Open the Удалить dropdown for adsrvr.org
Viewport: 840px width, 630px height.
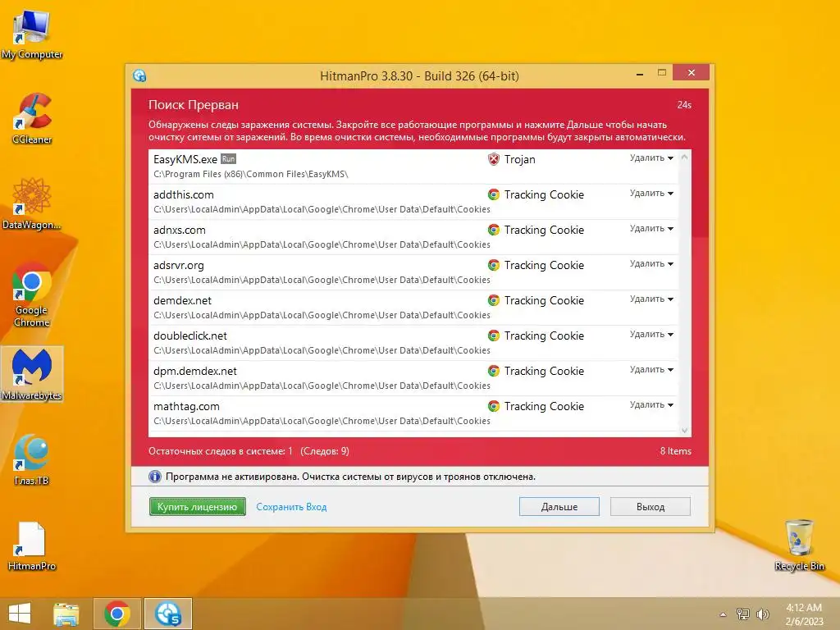coord(651,264)
